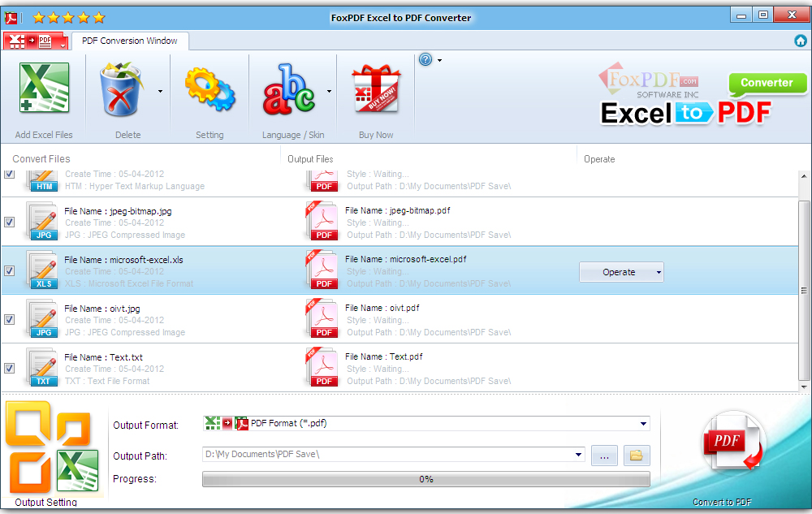Delete selected files using the recycle bin icon
This screenshot has width=812, height=514.
121,89
